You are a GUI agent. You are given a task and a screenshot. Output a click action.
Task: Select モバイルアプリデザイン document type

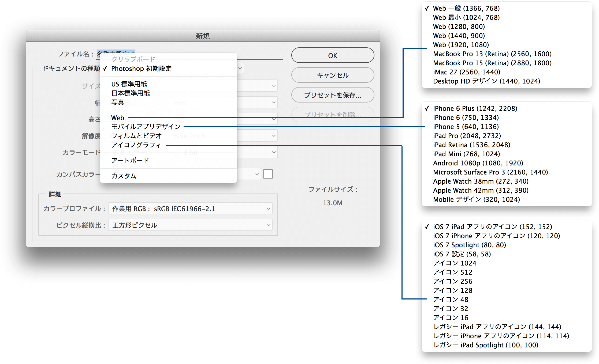point(168,127)
